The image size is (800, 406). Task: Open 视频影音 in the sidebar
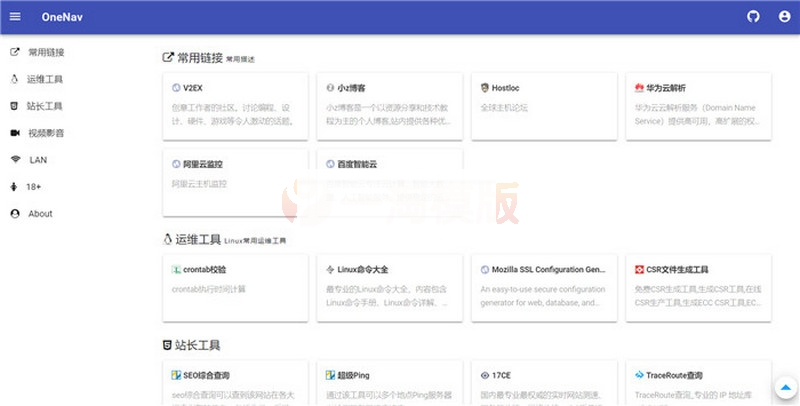tap(46, 133)
